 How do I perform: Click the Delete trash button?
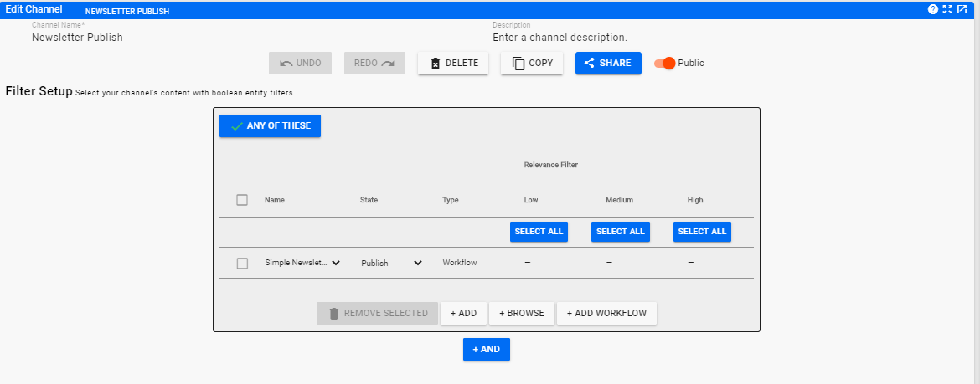tap(453, 63)
